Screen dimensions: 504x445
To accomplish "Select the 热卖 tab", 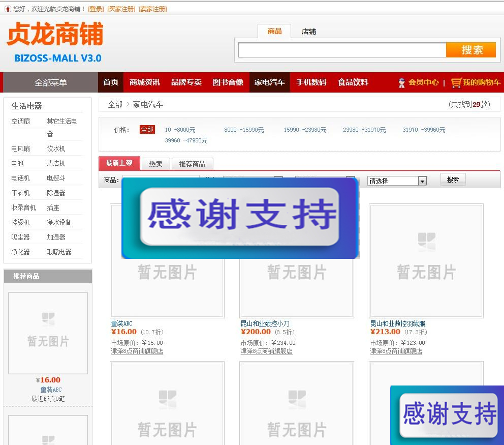I will pyautogui.click(x=155, y=164).
